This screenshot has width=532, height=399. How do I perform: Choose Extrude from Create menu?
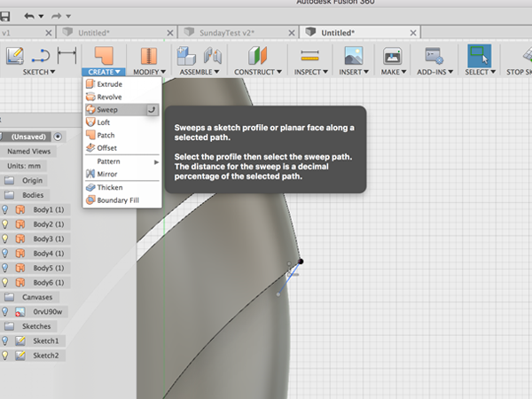pos(122,84)
